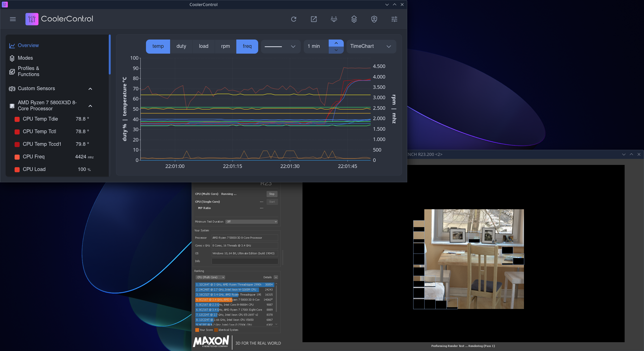644x351 pixels.
Task: Toggle the temp chart filter
Action: tap(158, 46)
